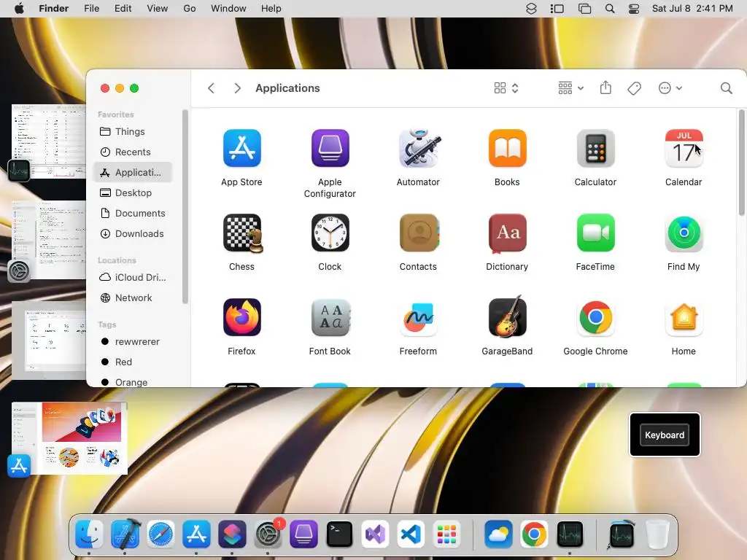
Task: Open Trash in the Dock
Action: [657, 534]
